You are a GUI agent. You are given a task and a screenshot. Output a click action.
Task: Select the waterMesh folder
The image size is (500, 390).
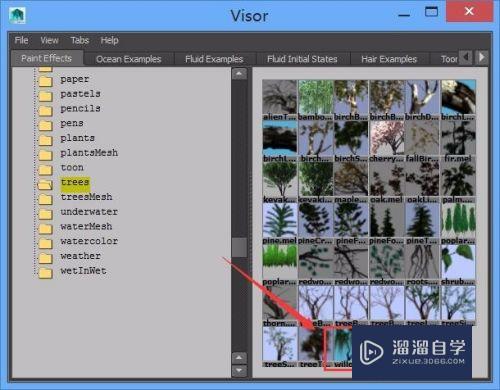click(x=86, y=227)
